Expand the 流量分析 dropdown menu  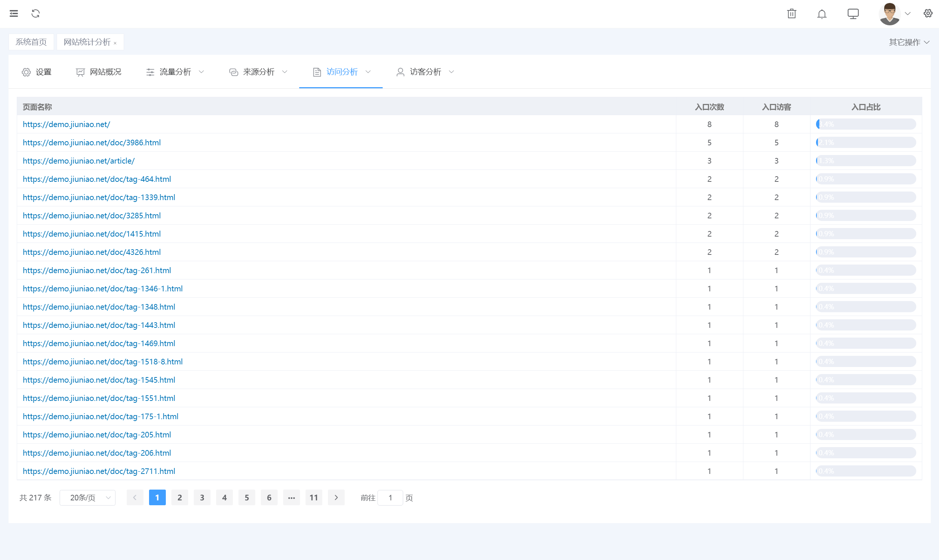pyautogui.click(x=175, y=72)
